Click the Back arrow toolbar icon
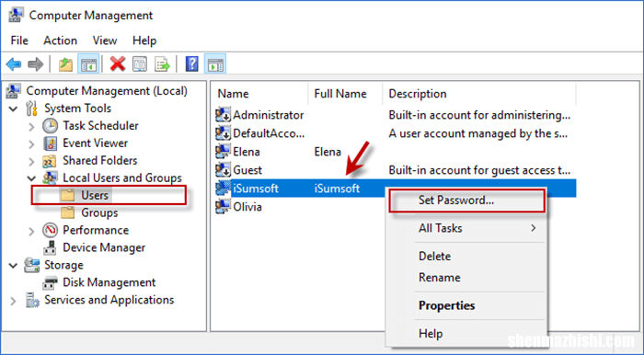 14,64
